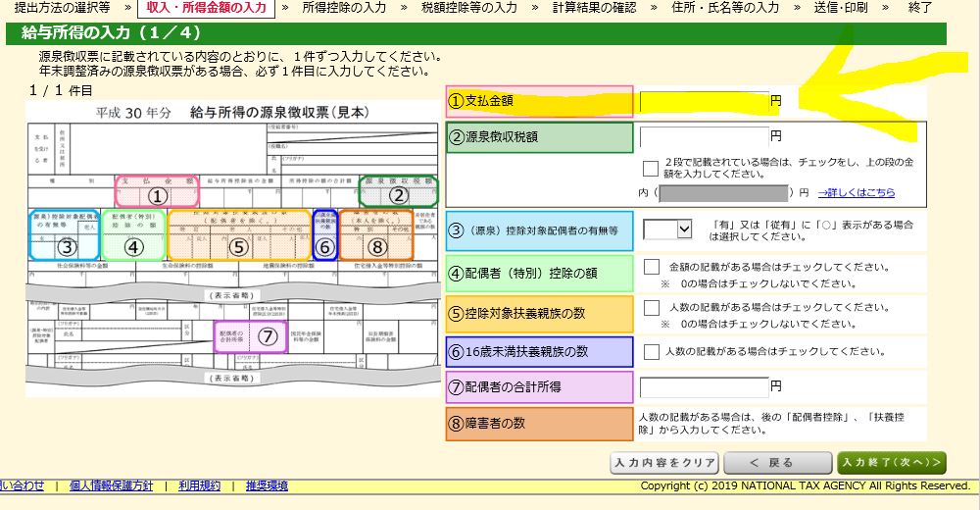Check the 控除対象扶養親族の数 checkbox
Viewport: 980px width, 510px height.
pos(652,308)
